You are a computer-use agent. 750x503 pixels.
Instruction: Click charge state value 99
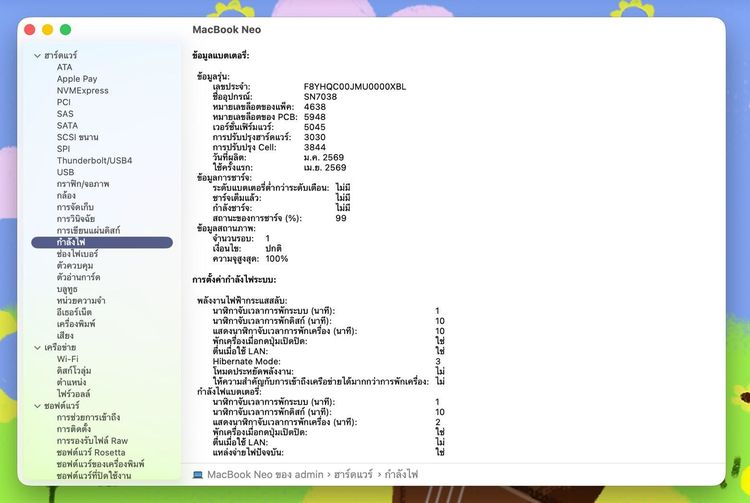click(341, 218)
